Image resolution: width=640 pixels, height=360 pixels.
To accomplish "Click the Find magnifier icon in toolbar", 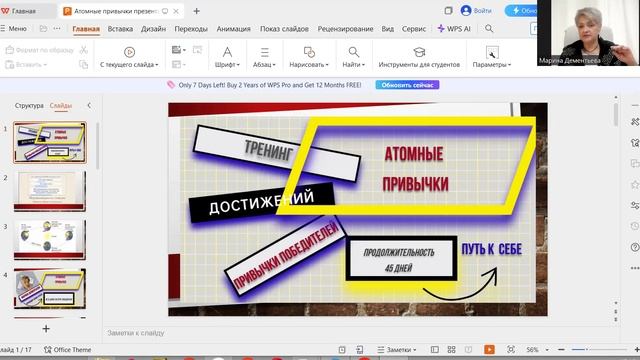I will [x=353, y=52].
